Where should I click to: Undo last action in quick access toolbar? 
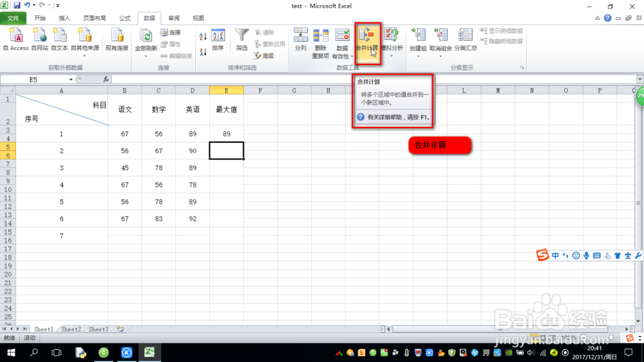click(x=27, y=5)
